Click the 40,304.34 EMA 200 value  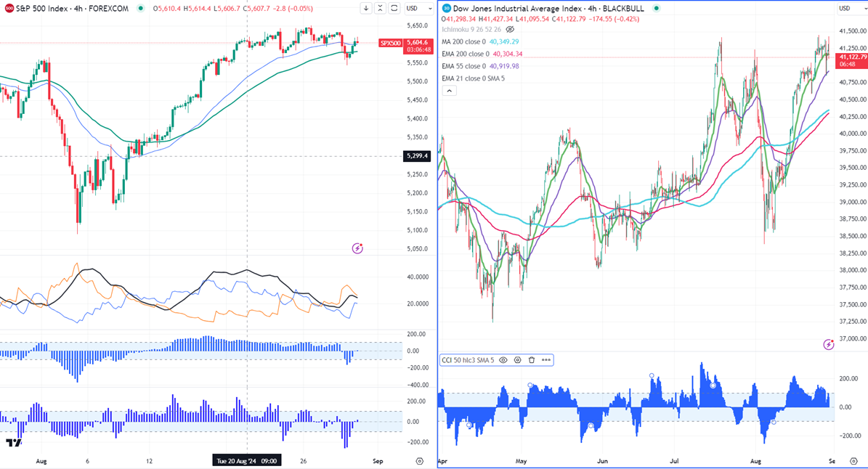click(508, 54)
